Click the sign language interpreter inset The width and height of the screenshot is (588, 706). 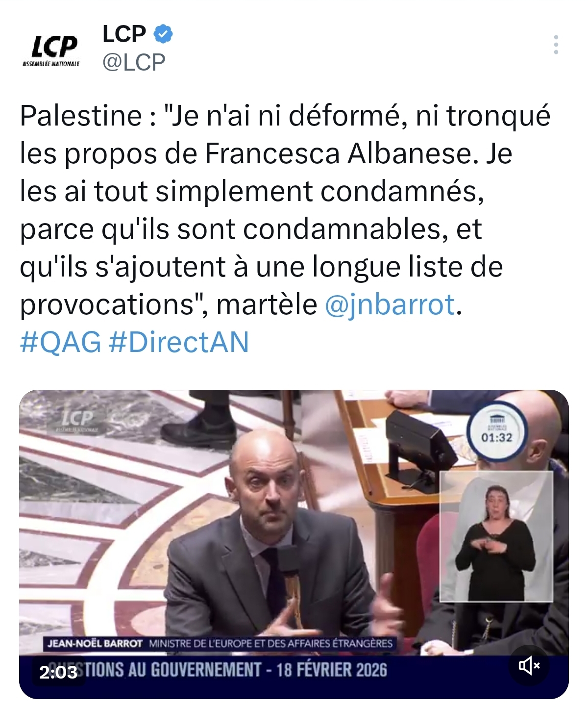click(496, 536)
